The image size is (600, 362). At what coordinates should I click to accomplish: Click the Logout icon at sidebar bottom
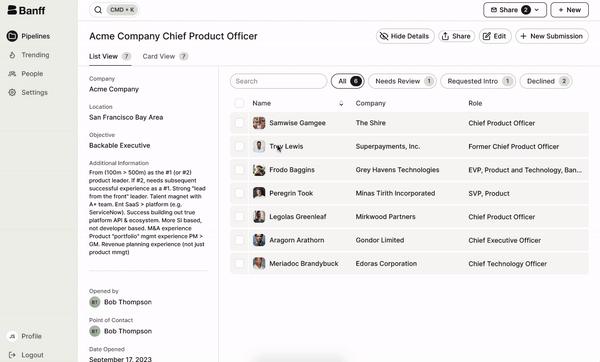(x=12, y=355)
